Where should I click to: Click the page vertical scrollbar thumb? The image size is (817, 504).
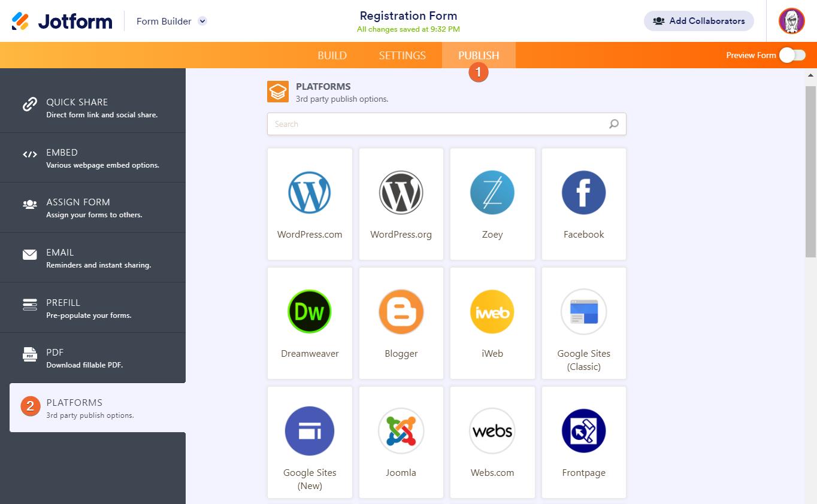[811, 172]
